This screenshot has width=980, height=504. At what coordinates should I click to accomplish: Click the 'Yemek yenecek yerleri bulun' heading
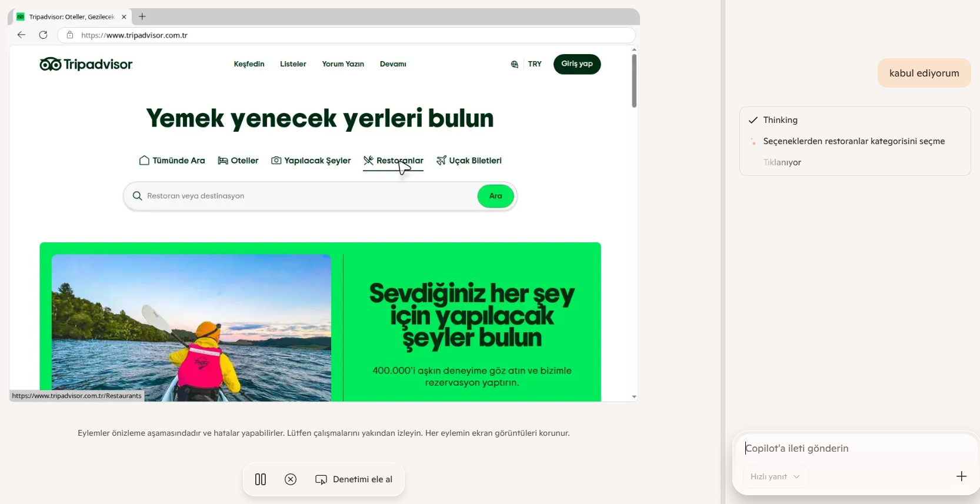pyautogui.click(x=320, y=118)
